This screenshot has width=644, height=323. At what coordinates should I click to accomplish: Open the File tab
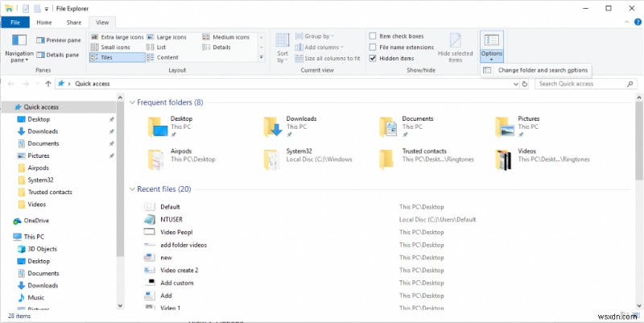pyautogui.click(x=15, y=23)
